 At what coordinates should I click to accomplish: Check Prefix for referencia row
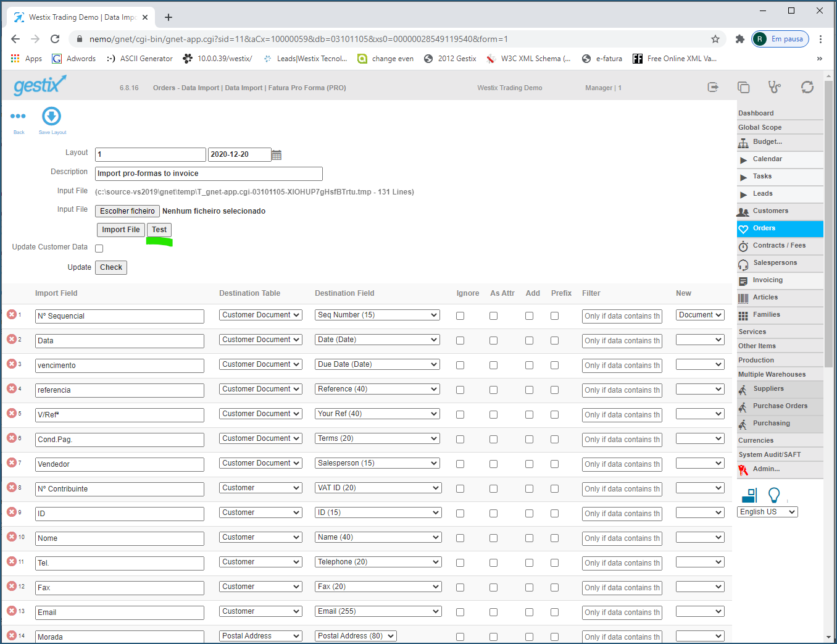point(554,390)
